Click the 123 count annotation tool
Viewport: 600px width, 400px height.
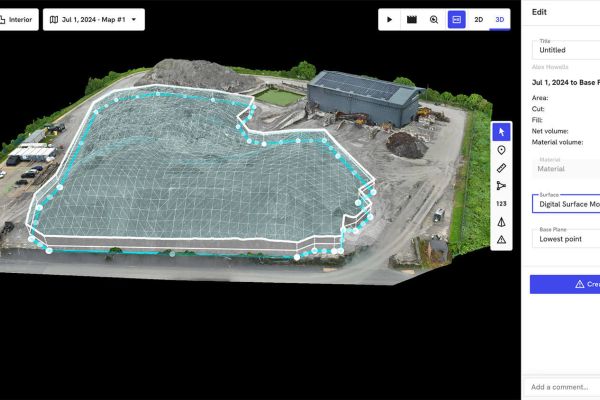(x=501, y=203)
